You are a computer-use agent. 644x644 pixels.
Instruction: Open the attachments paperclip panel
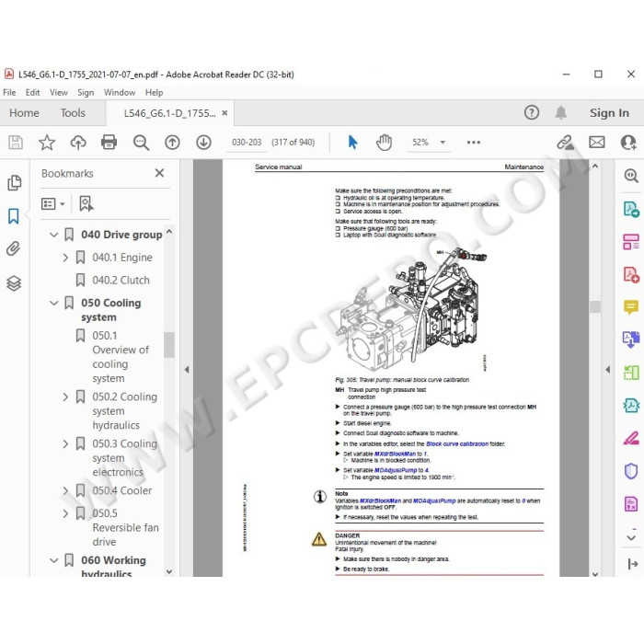click(14, 248)
